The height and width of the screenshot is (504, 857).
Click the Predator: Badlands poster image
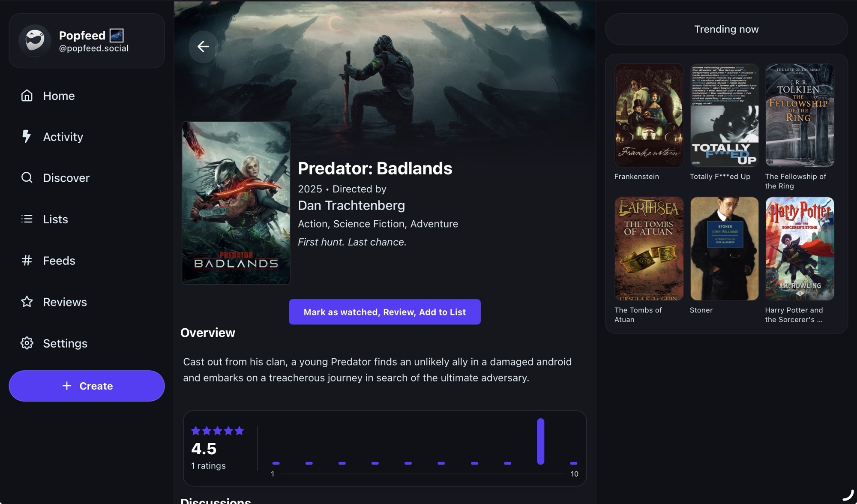click(x=236, y=203)
